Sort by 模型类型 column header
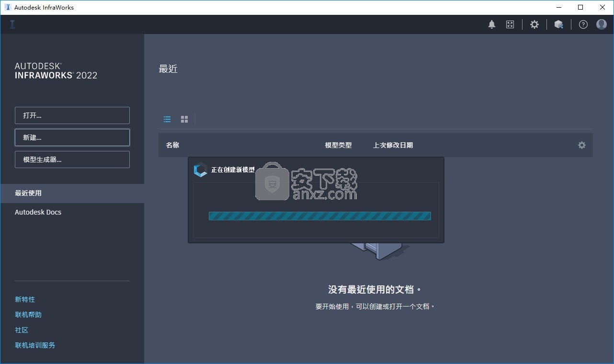This screenshot has width=614, height=364. (339, 145)
